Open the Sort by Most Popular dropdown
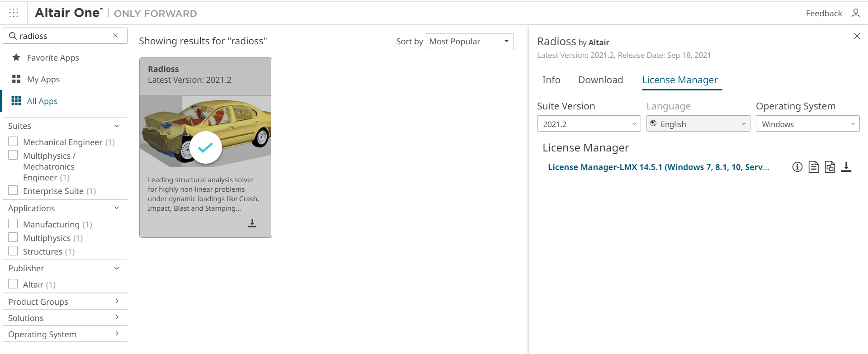 coord(469,42)
